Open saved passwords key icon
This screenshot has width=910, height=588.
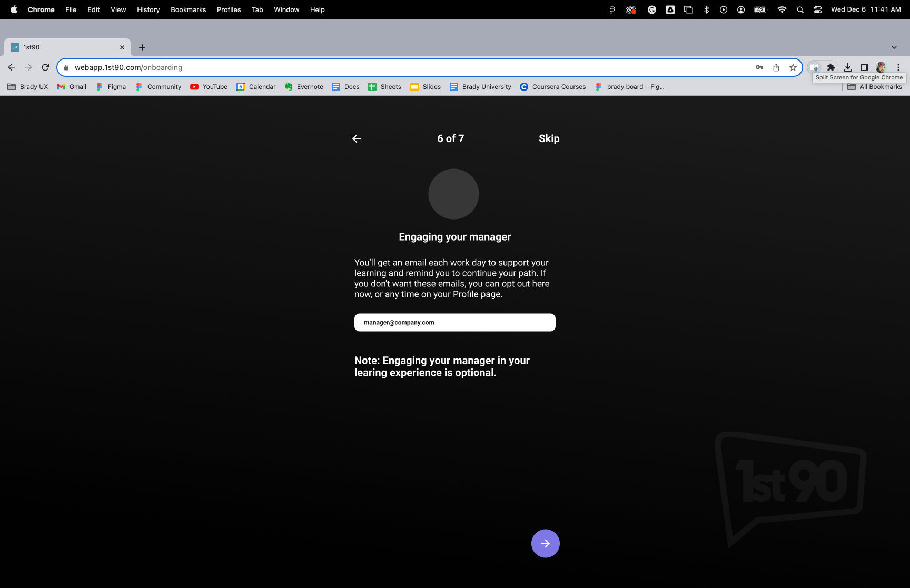[x=759, y=67]
